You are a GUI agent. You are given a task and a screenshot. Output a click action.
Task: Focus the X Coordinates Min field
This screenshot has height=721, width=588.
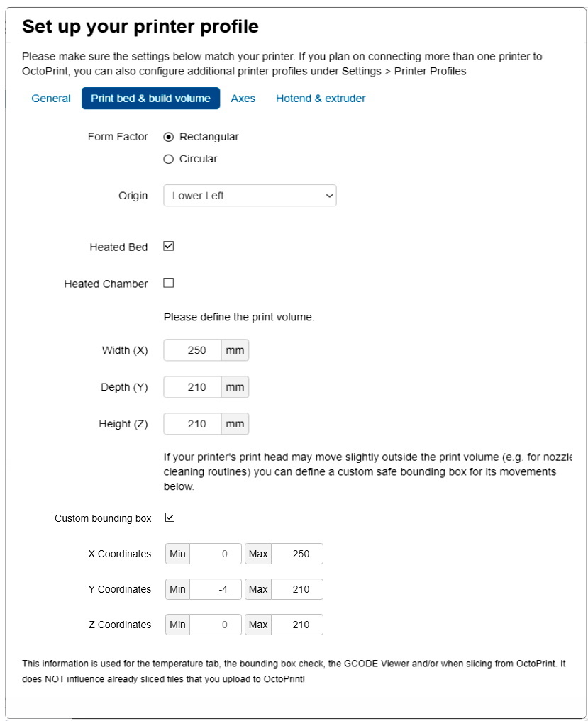(x=216, y=554)
